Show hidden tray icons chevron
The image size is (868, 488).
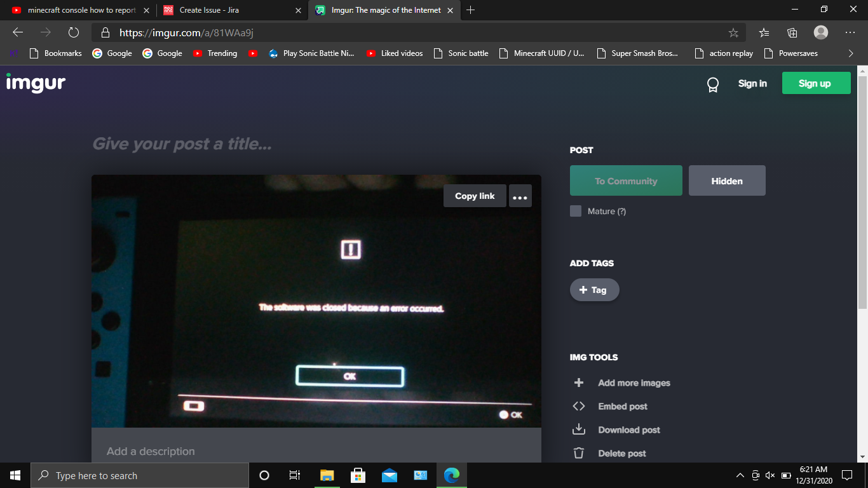(740, 475)
